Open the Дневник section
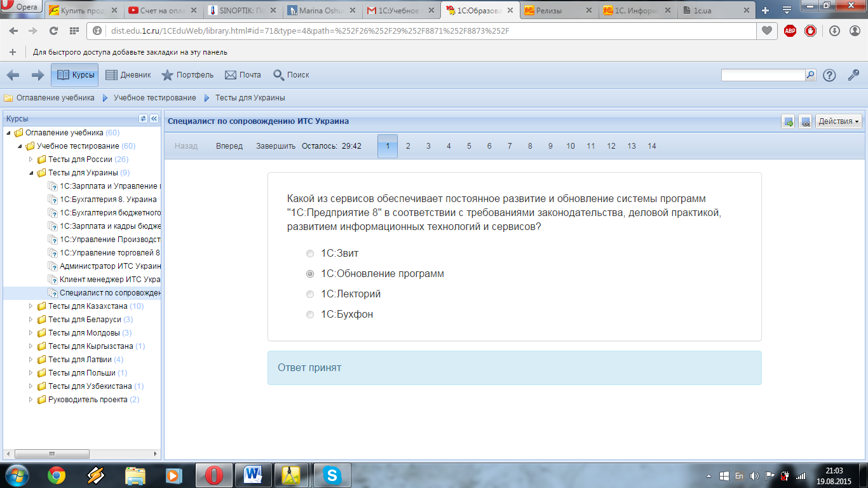 tap(128, 75)
